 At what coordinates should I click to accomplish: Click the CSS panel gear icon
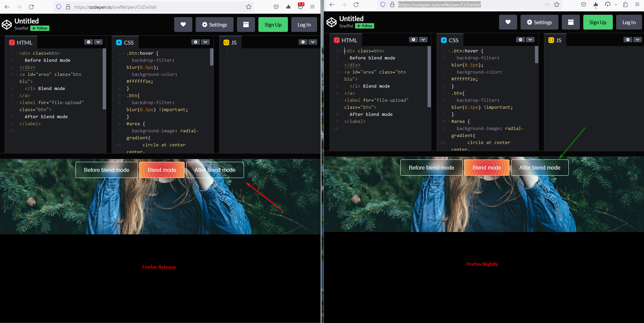tap(196, 42)
